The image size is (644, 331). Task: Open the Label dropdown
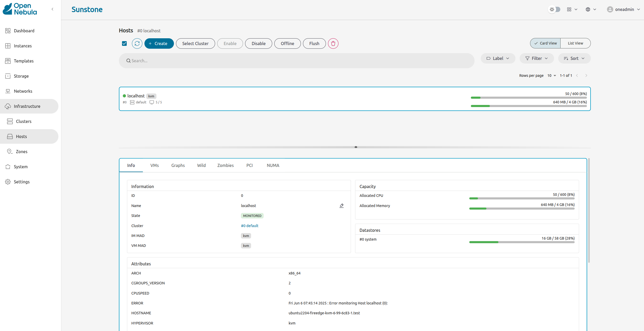(x=497, y=58)
